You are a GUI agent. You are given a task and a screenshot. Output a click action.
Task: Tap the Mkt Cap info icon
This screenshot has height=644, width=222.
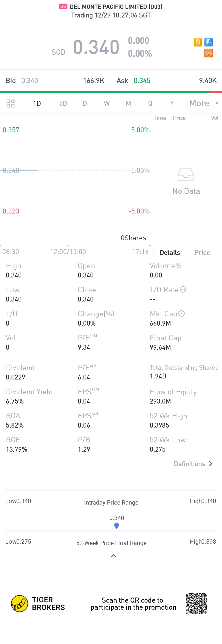(182, 313)
